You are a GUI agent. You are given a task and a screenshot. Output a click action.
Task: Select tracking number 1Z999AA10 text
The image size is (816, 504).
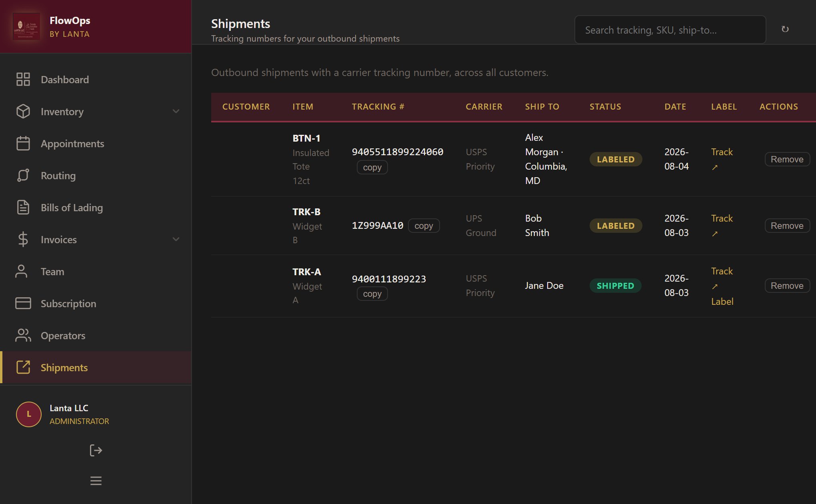pos(378,226)
